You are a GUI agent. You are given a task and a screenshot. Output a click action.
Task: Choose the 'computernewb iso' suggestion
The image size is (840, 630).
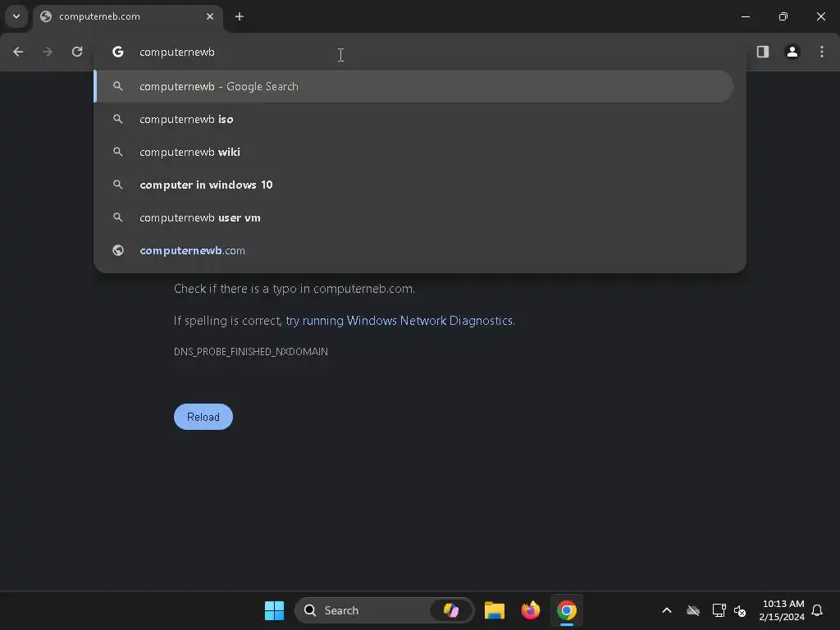[x=413, y=119]
